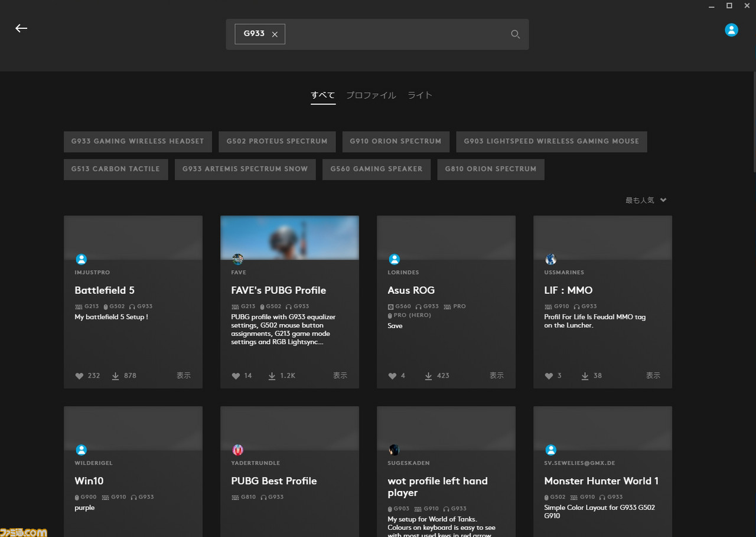Open the LIF : MMO title
756x537 pixels.
(568, 290)
